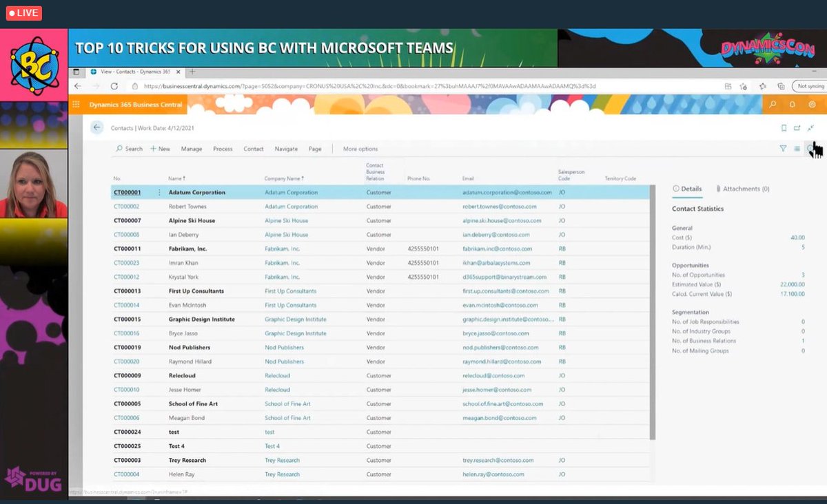The width and height of the screenshot is (827, 504).
Task: Select the Imran Khan name cell
Action: pos(183,263)
